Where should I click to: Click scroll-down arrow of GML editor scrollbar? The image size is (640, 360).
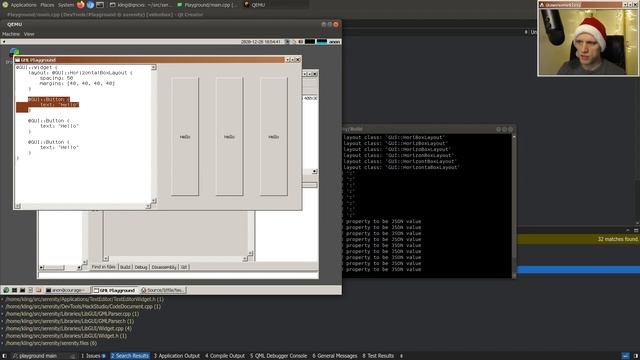153,201
